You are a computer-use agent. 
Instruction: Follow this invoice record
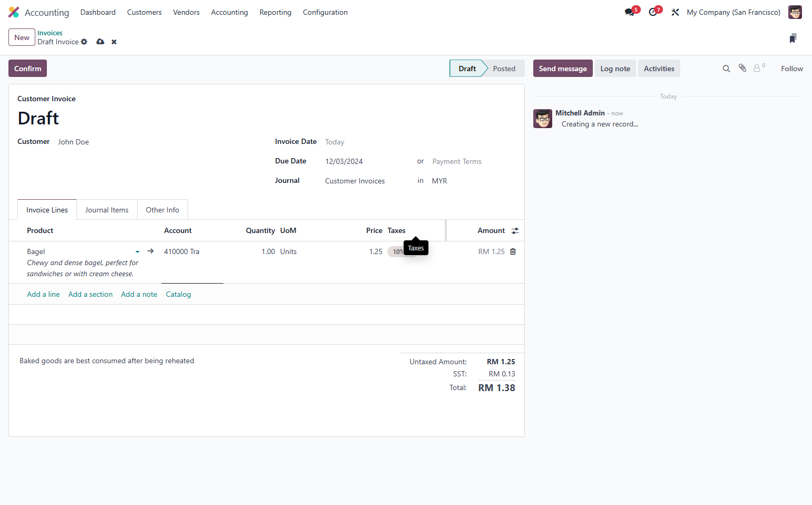(791, 69)
